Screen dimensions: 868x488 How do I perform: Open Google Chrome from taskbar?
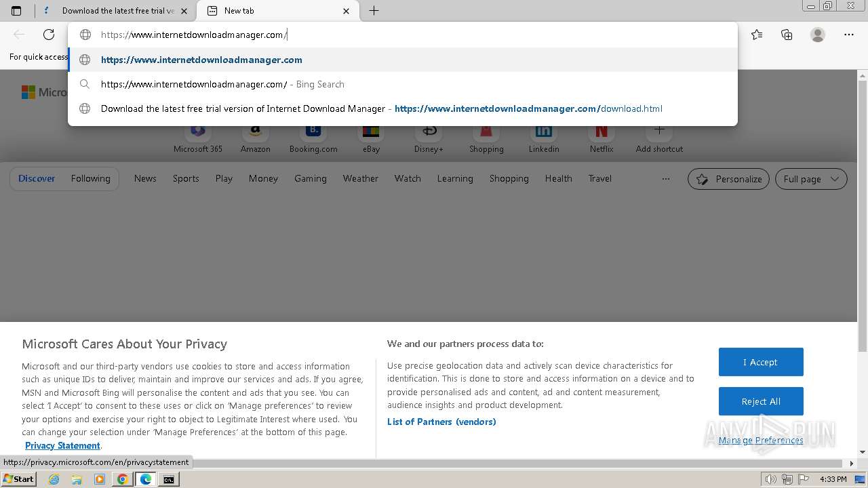coord(123,479)
